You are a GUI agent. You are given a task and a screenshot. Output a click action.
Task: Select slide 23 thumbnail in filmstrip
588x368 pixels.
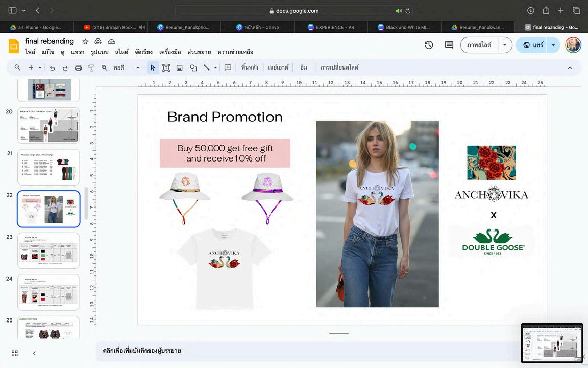(48, 250)
